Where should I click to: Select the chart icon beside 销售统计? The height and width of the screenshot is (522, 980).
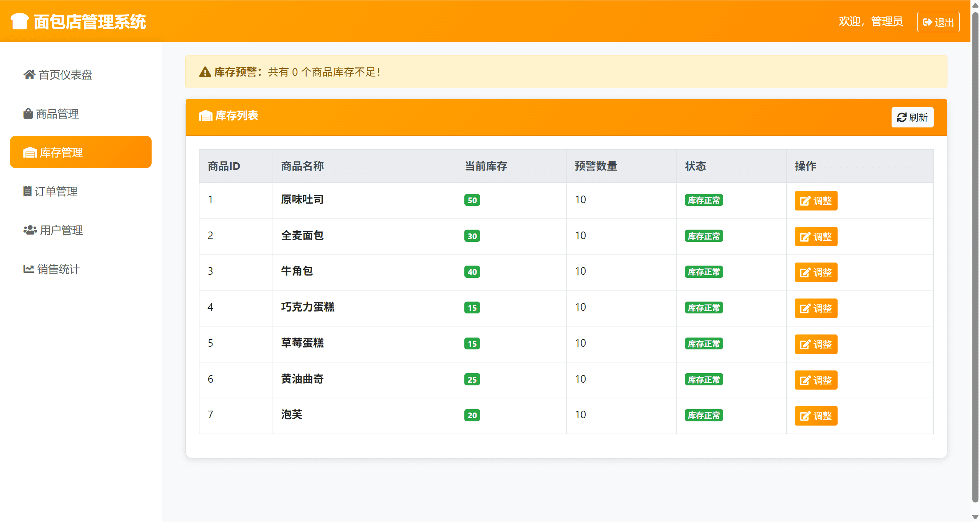pos(28,269)
